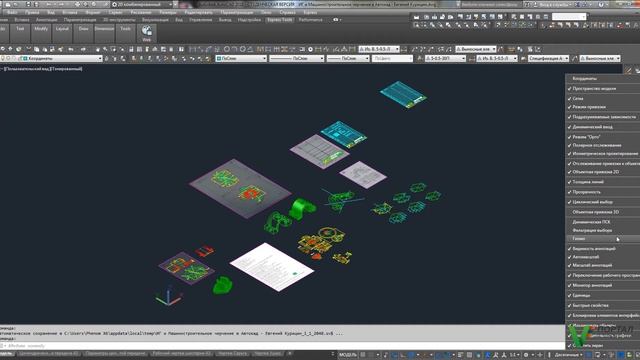Open the ПоСлою linetype dropdown
Screen dimensions: 640x360
[297, 59]
